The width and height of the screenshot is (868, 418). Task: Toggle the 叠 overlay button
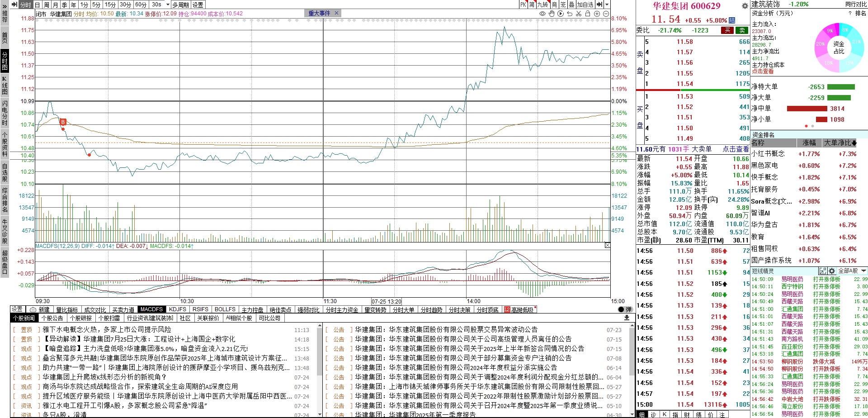click(571, 5)
